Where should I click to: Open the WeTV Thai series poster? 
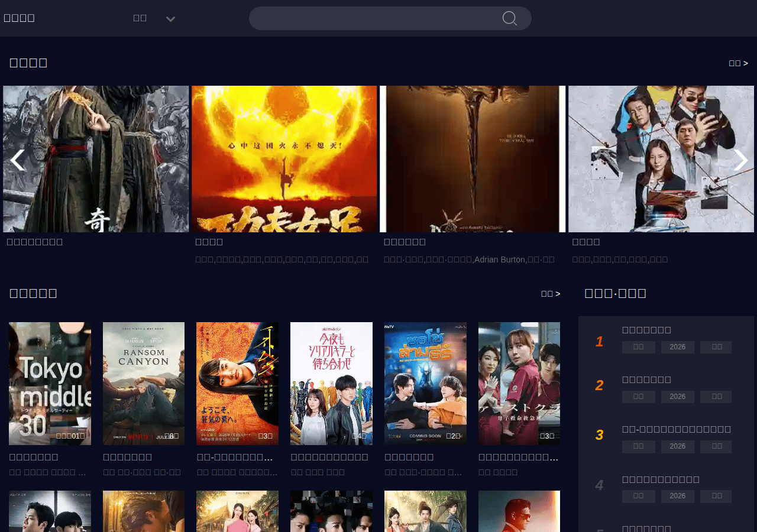(x=425, y=384)
